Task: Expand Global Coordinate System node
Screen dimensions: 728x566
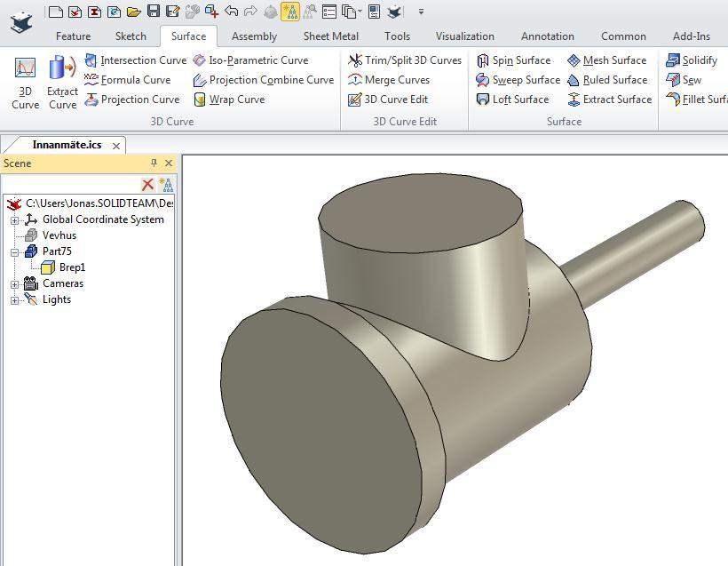Action: point(14,220)
